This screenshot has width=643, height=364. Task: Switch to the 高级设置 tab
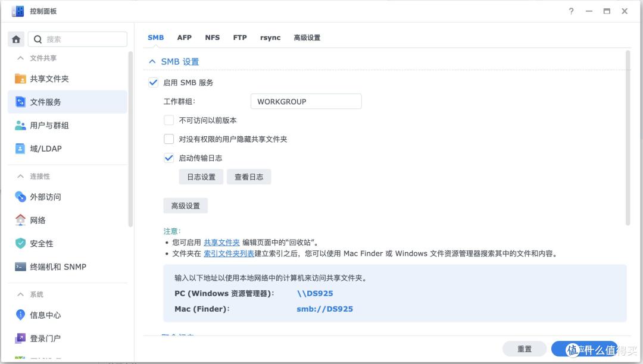(307, 37)
